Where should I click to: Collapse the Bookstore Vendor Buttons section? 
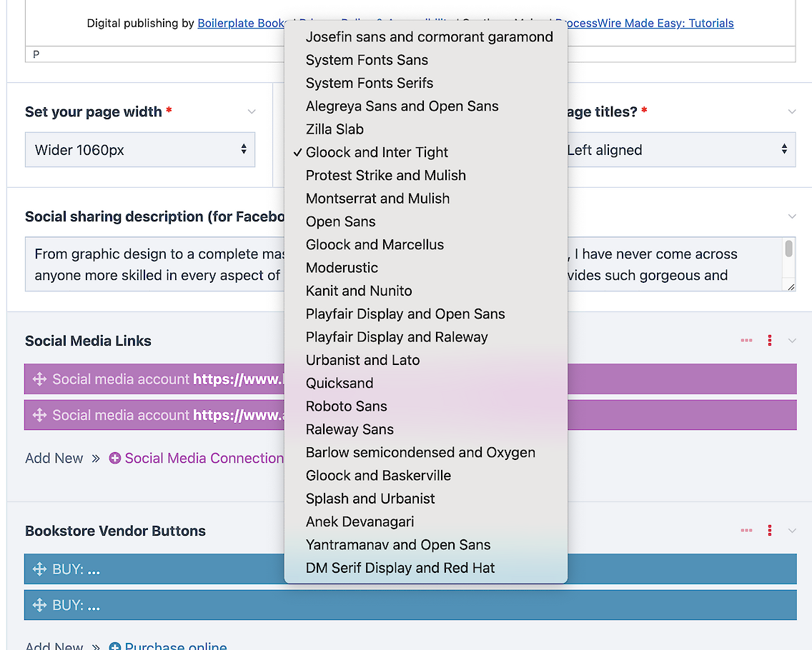792,531
